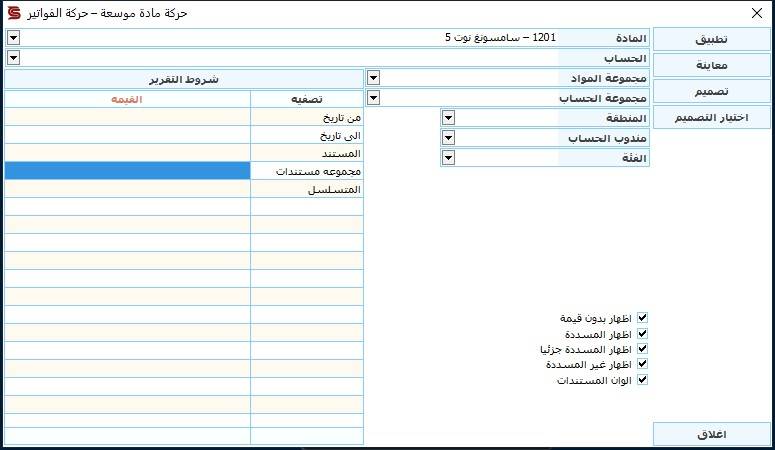The image size is (775, 450).
Task: Click اختيار التصميم button
Action: point(712,118)
